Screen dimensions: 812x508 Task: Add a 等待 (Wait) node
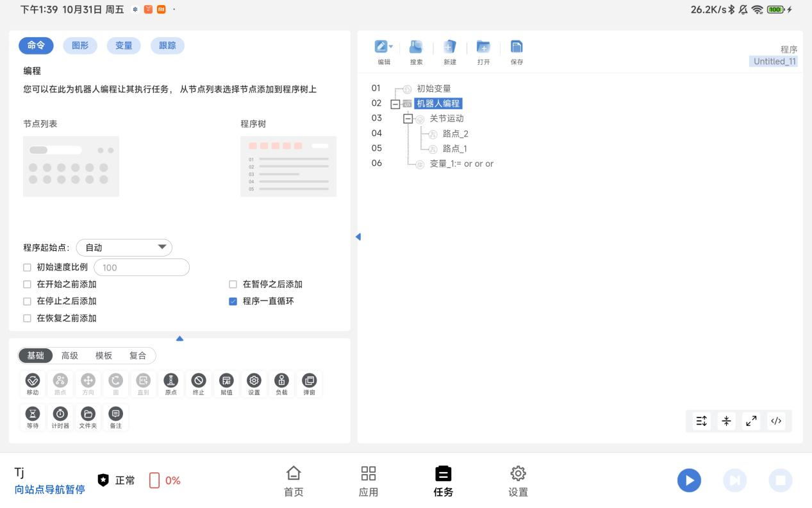(x=32, y=416)
